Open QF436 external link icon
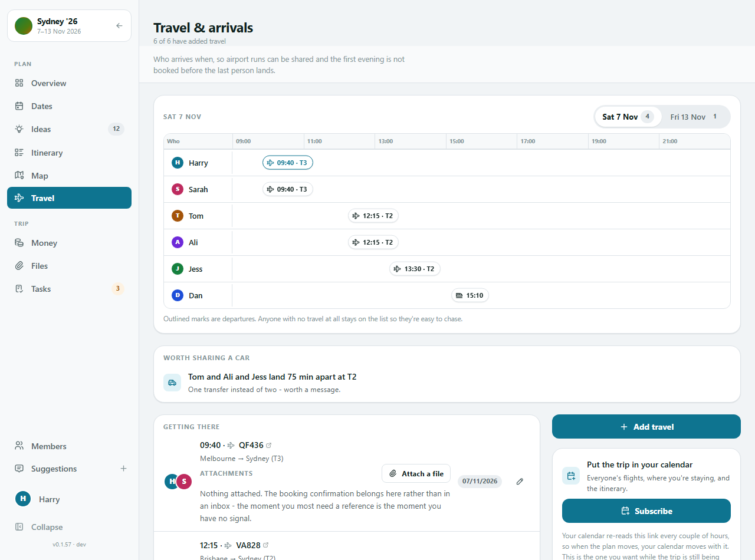This screenshot has width=755, height=560. click(269, 446)
